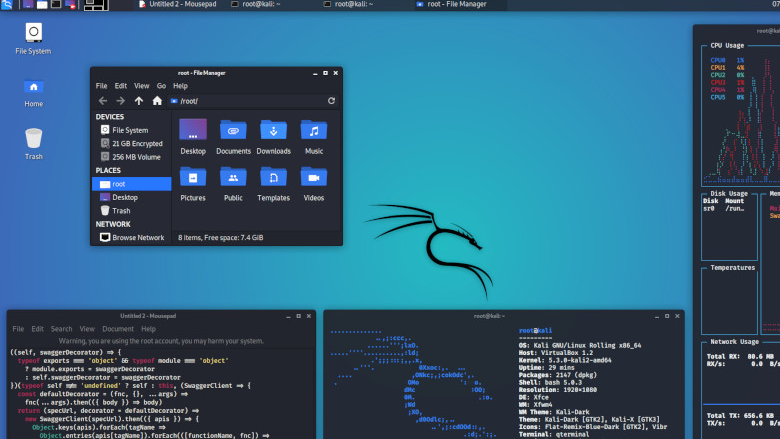Select Desktop under Places in sidebar
The width and height of the screenshot is (780, 439).
click(125, 198)
